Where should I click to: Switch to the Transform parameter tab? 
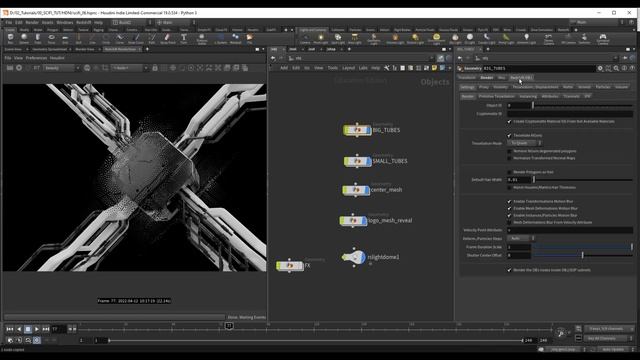coord(467,78)
